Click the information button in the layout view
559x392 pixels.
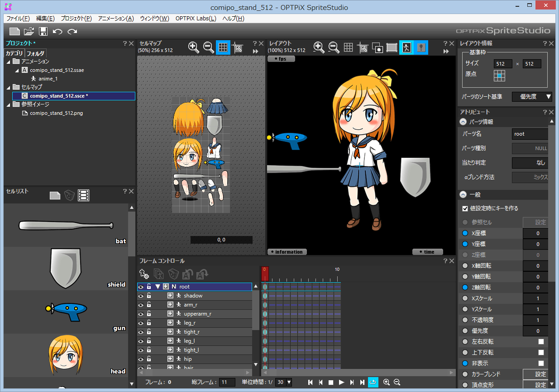pos(287,252)
